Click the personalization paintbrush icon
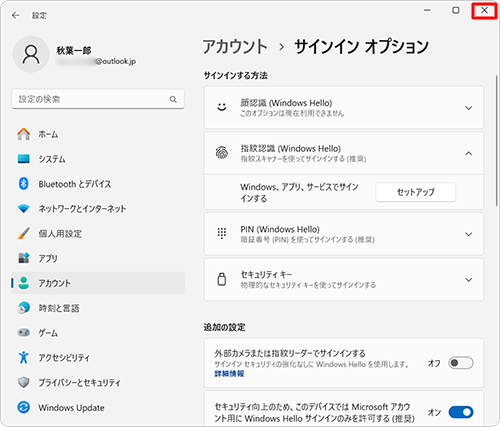This screenshot has height=427, width=500. pyautogui.click(x=24, y=233)
